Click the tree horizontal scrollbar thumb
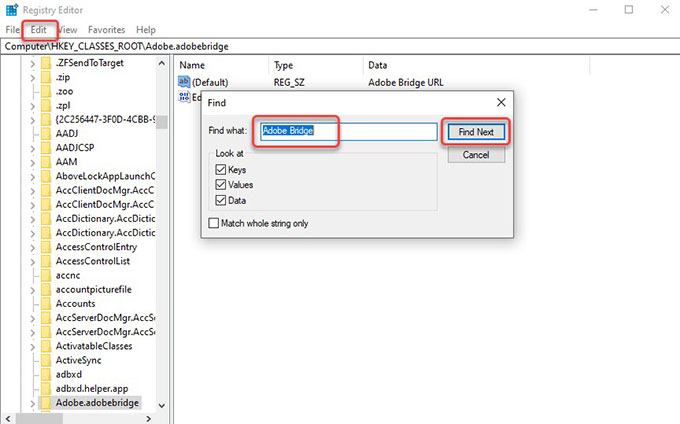Screen dimensions: 680x424 click(x=39, y=419)
